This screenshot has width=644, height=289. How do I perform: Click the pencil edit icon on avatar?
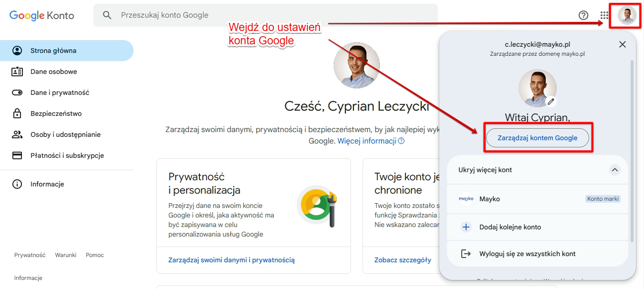(x=551, y=101)
